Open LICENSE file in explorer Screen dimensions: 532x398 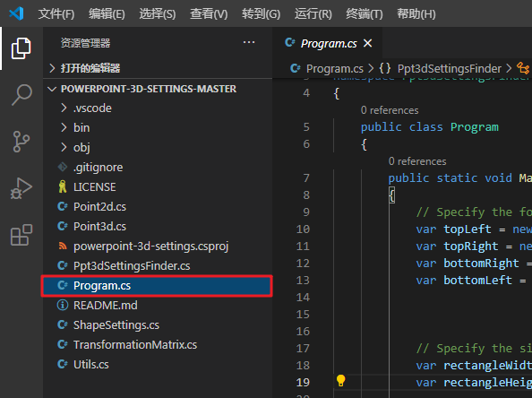point(158,186)
